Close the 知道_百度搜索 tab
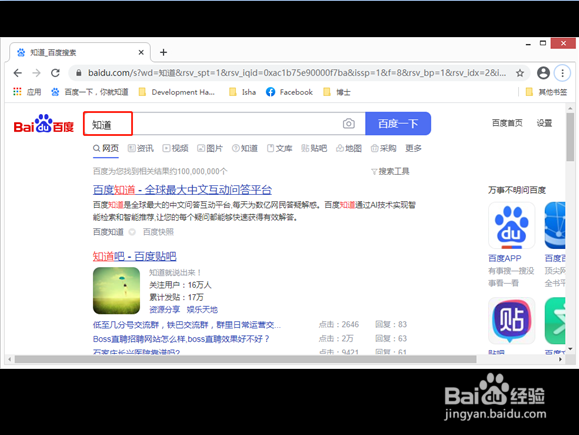The image size is (579, 435). pos(141,52)
